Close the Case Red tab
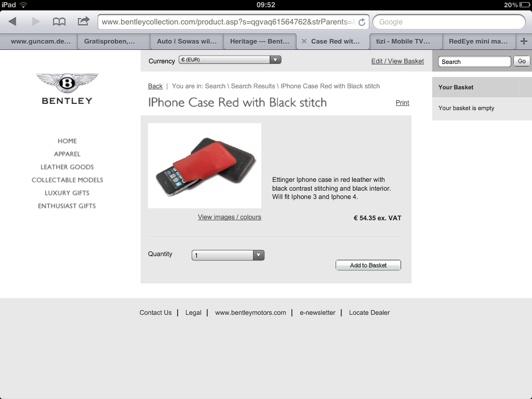 tap(304, 41)
